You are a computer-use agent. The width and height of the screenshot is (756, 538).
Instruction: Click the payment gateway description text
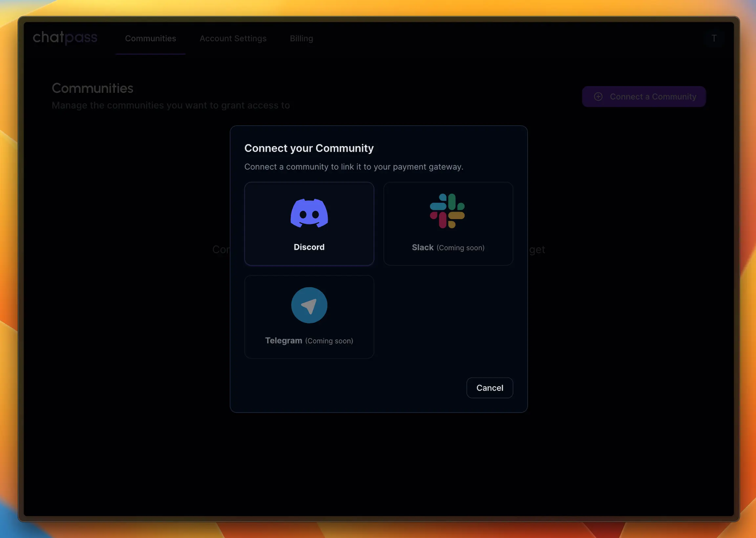[x=353, y=167]
